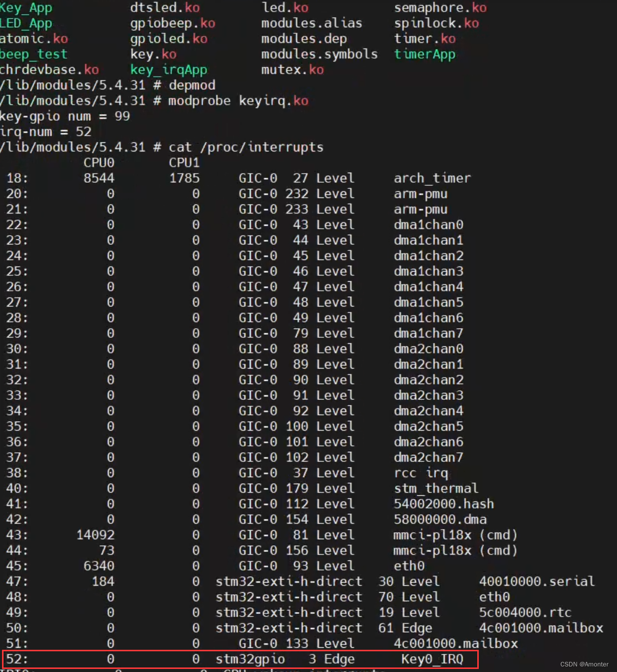Viewport: 617px width, 672px height.
Task: Click the irq-num = 52 output line
Action: [x=45, y=131]
